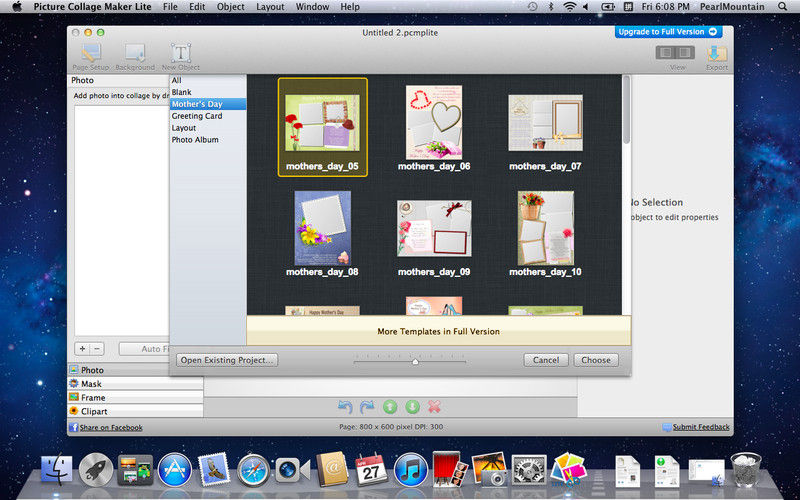This screenshot has width=800, height=500.
Task: Open Launchpad rocket icon in dock
Action: point(96,469)
